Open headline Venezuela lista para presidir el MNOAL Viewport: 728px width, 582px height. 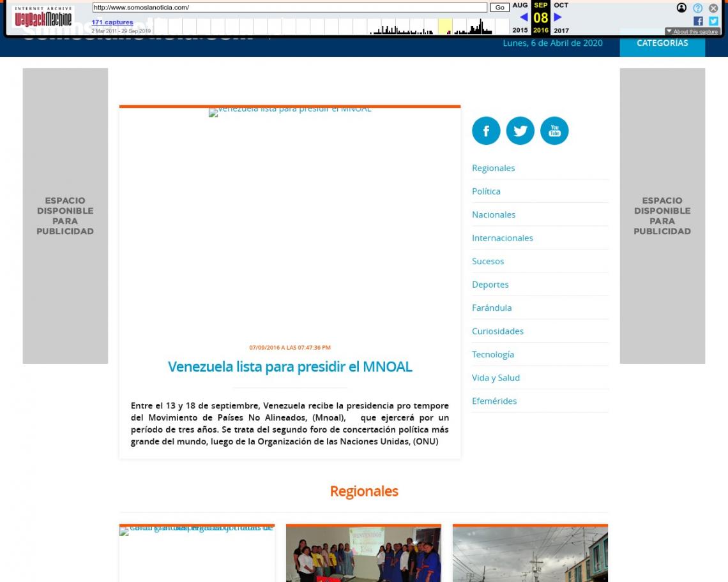pos(290,367)
